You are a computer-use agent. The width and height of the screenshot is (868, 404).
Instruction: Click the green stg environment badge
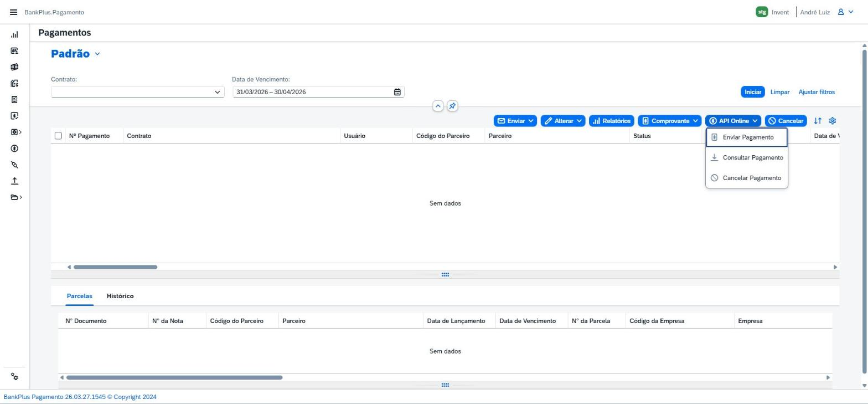click(x=762, y=12)
